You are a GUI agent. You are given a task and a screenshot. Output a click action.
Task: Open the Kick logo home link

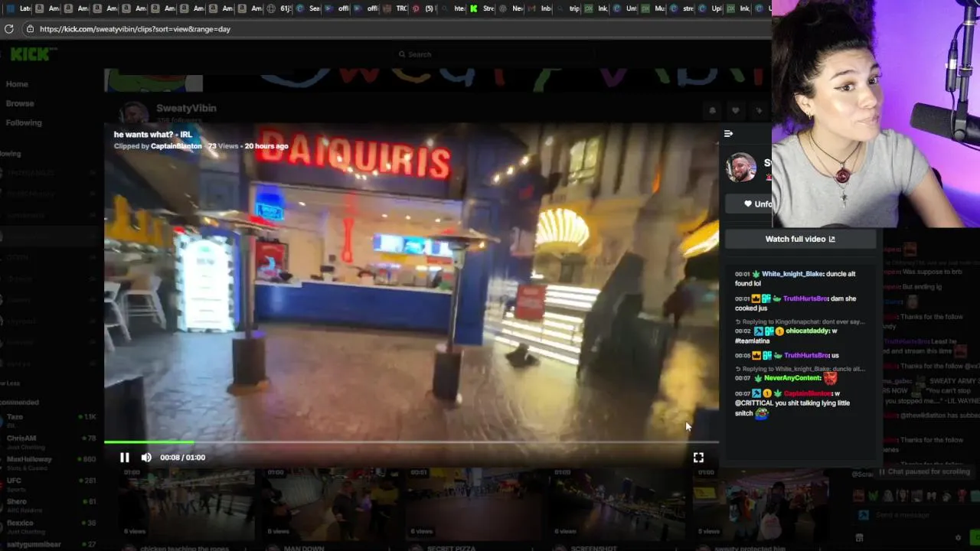coord(34,54)
